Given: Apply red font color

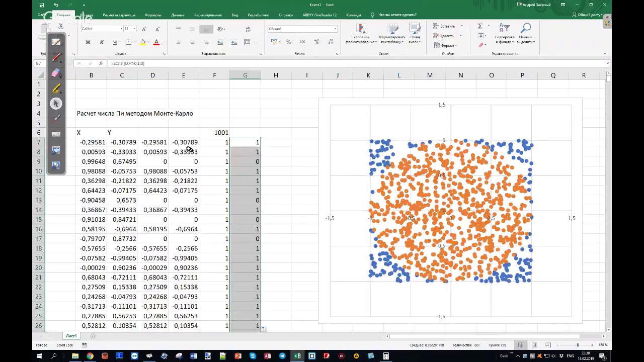Looking at the screenshot, I should (156, 42).
